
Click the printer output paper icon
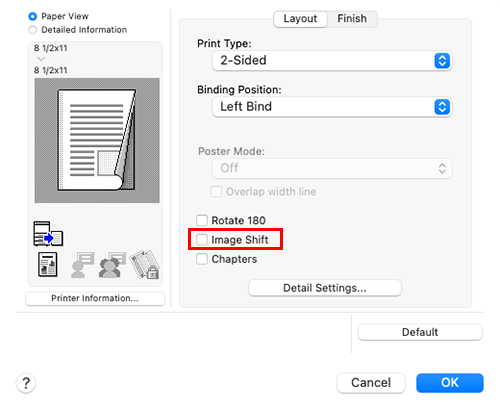tap(48, 234)
